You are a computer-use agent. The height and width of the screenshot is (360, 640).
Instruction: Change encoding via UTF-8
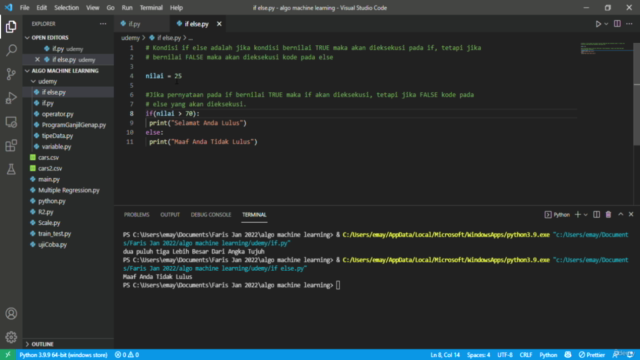click(x=505, y=355)
